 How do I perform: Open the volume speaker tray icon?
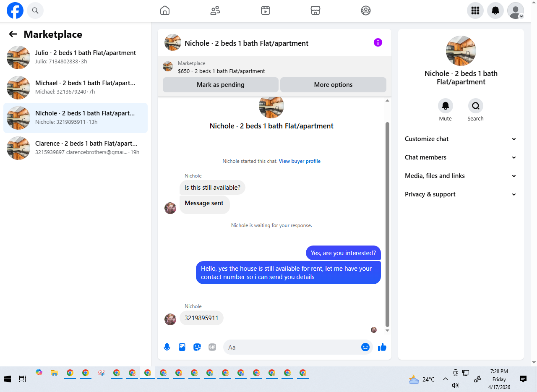coord(456,385)
